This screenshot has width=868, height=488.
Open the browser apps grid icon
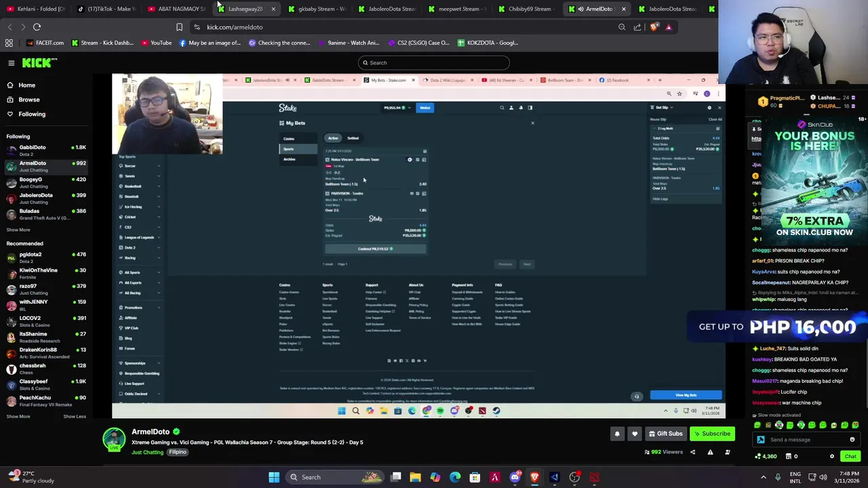(9, 43)
